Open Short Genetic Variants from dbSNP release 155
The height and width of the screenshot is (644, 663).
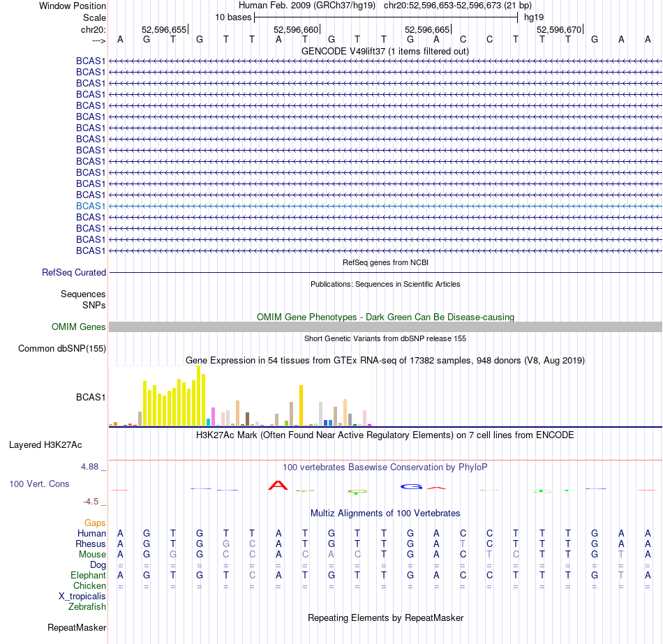(385, 338)
